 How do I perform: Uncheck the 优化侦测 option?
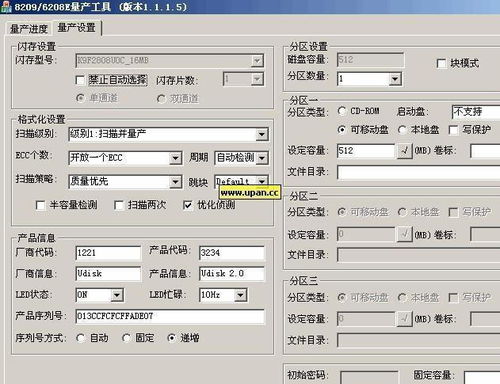pos(188,205)
